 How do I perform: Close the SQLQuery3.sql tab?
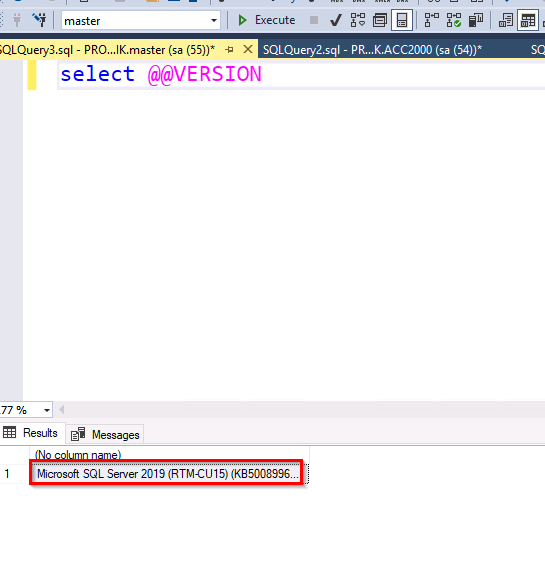pyautogui.click(x=248, y=49)
